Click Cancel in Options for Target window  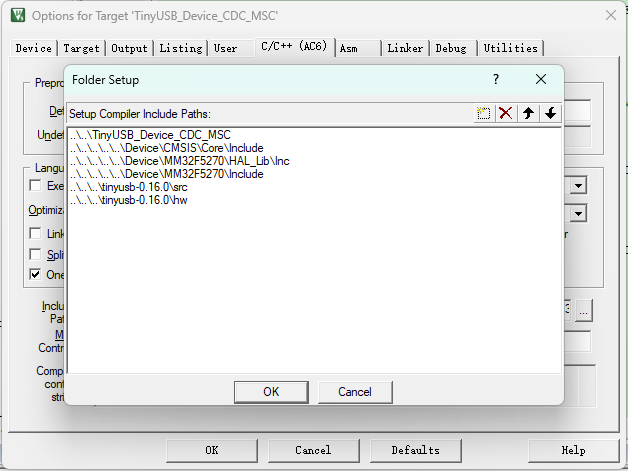click(314, 451)
